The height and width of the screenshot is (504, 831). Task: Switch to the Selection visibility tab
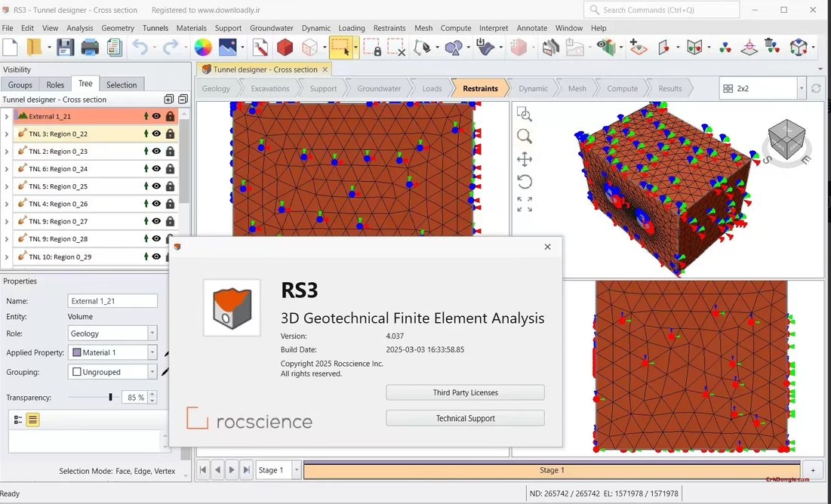[122, 85]
